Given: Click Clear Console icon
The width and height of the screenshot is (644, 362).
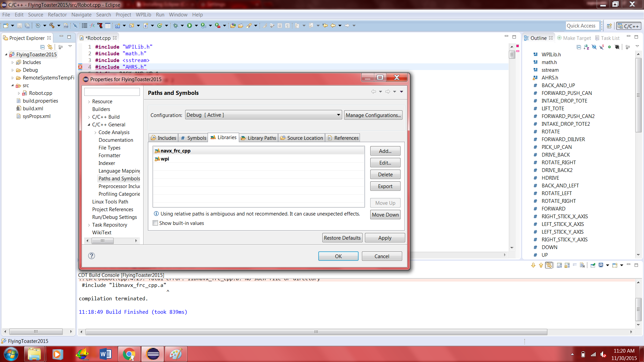Looking at the screenshot, I should pos(582,265).
